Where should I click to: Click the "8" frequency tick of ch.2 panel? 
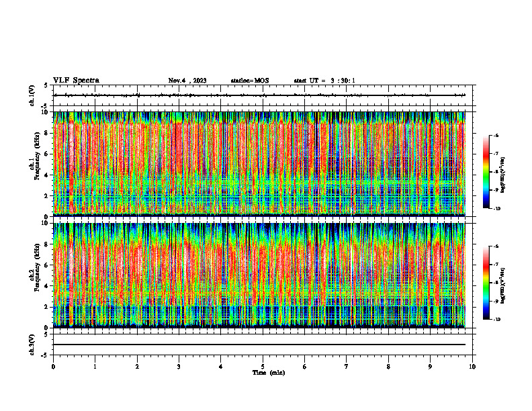point(47,244)
